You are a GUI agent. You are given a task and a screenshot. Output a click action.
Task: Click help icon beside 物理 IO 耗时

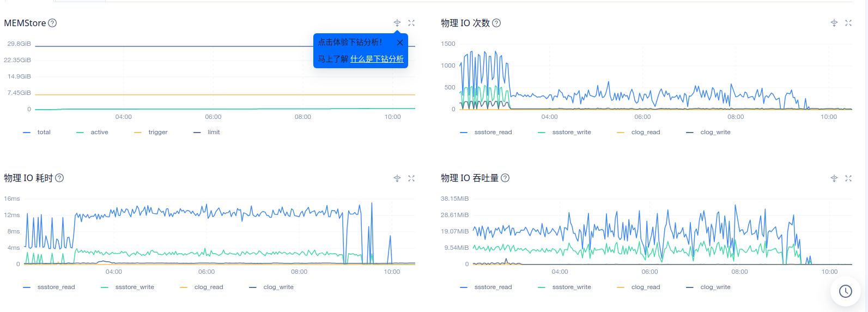tap(60, 178)
